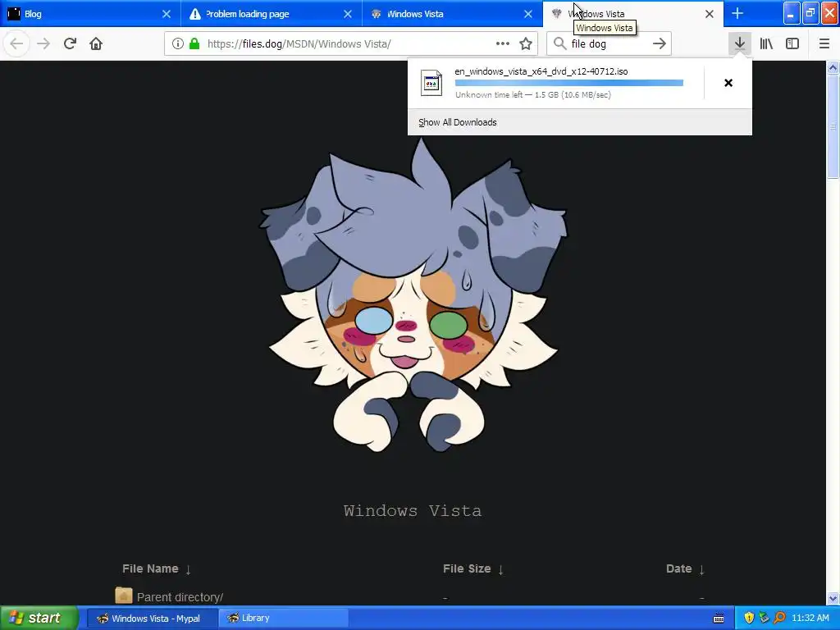Cancel the Vista ISO download

pos(728,83)
